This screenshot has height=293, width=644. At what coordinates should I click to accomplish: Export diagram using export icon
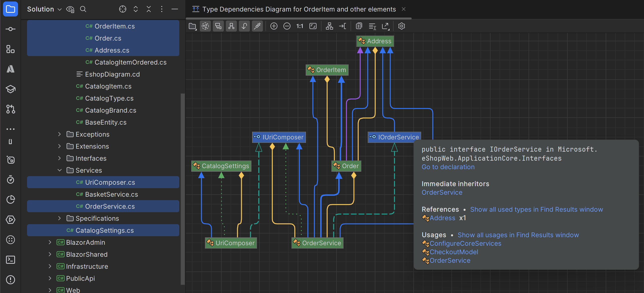(x=385, y=26)
